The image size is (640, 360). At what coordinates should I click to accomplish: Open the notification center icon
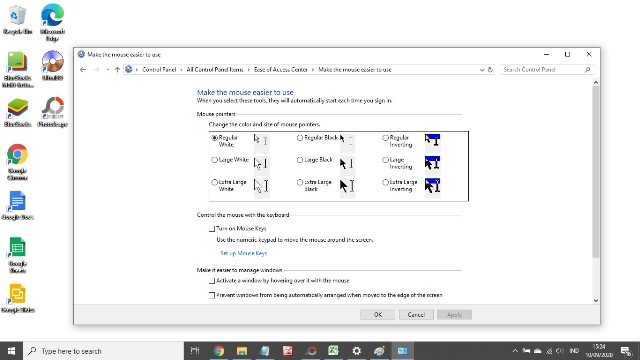pos(626,351)
